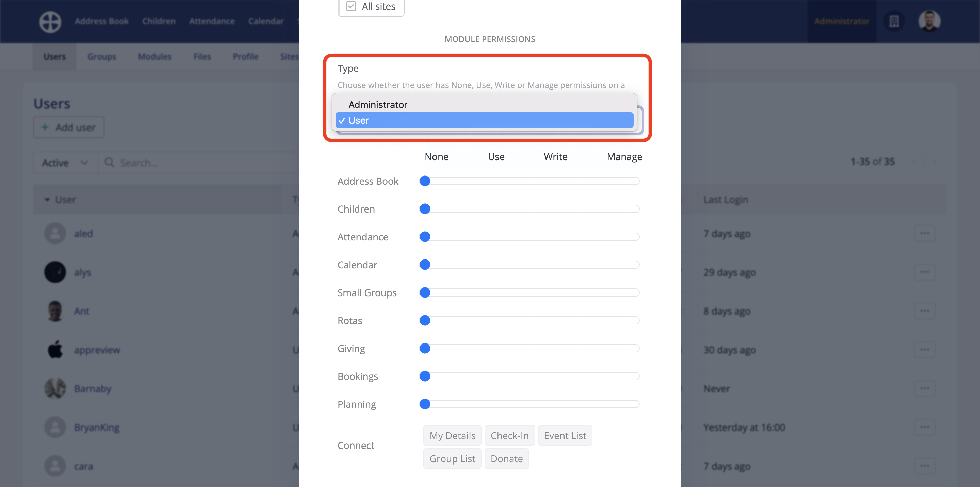The image size is (980, 487).
Task: Set the Giving permission slider to Use
Action: tap(496, 348)
